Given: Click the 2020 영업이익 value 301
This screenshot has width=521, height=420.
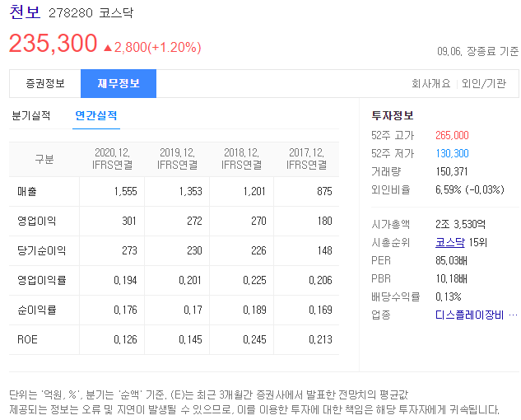Looking at the screenshot, I should 129,222.
